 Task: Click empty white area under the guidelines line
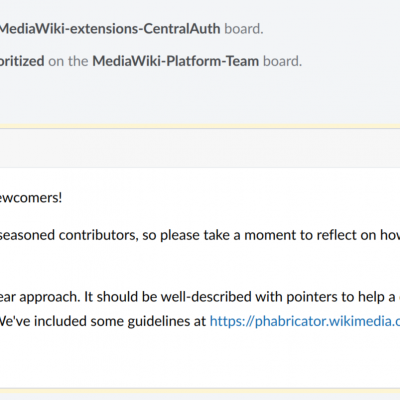click(x=200, y=358)
